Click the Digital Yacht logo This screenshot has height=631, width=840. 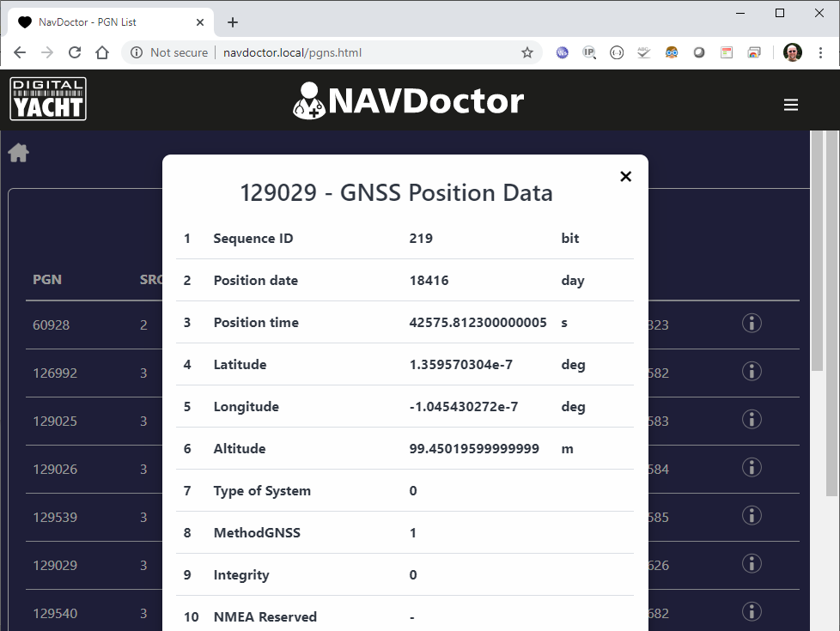pos(47,99)
